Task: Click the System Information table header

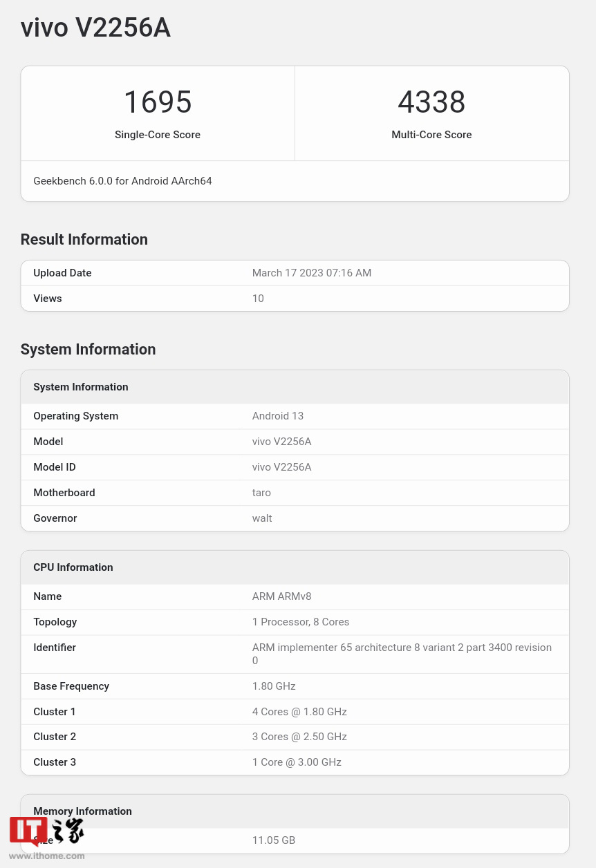Action: pyautogui.click(x=81, y=387)
